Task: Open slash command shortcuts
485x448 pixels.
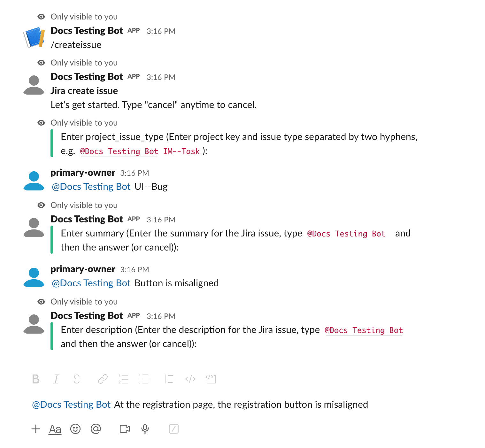Action: click(174, 429)
